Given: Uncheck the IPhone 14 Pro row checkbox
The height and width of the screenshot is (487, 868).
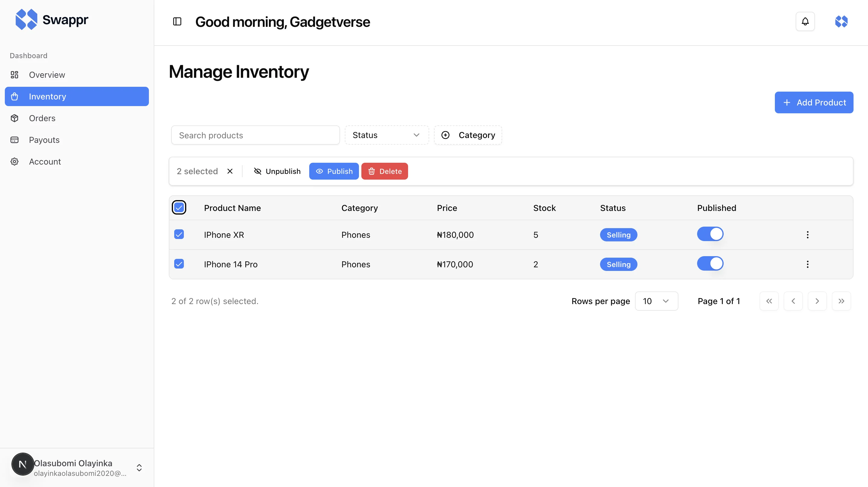Looking at the screenshot, I should pyautogui.click(x=179, y=264).
